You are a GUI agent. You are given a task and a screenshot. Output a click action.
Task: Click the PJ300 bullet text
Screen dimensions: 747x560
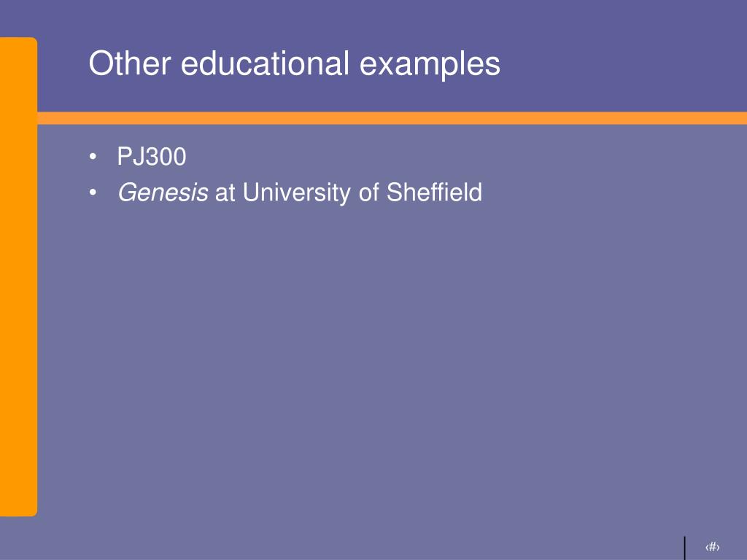coord(152,157)
